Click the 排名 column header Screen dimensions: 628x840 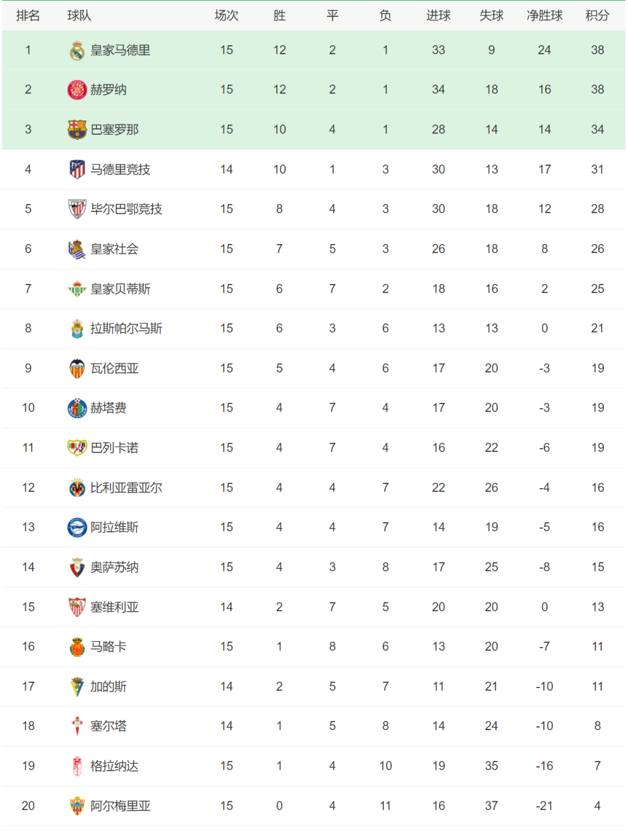click(28, 16)
